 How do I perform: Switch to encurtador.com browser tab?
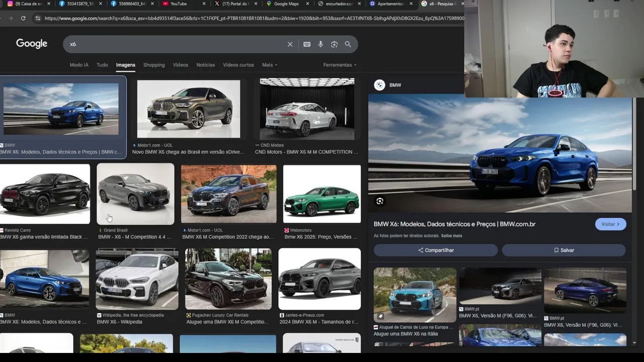(x=339, y=4)
